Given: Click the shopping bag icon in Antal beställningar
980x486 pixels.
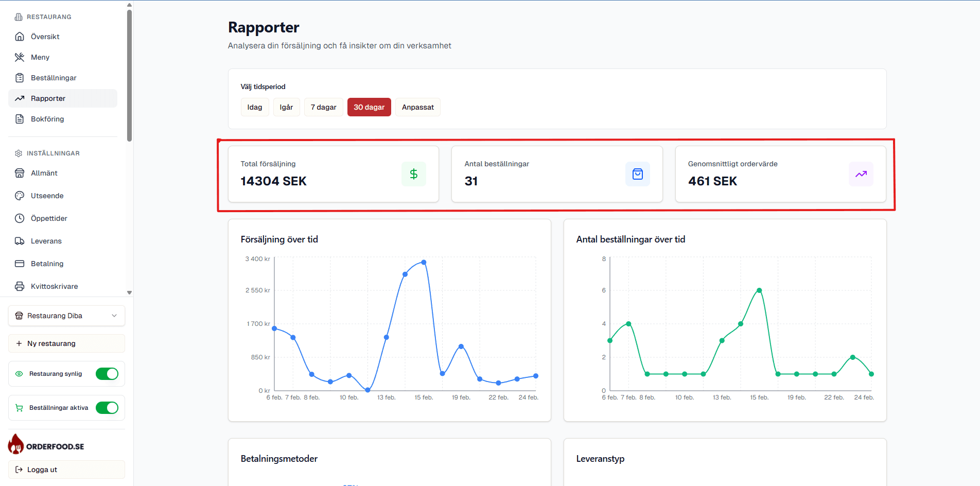Looking at the screenshot, I should tap(637, 174).
